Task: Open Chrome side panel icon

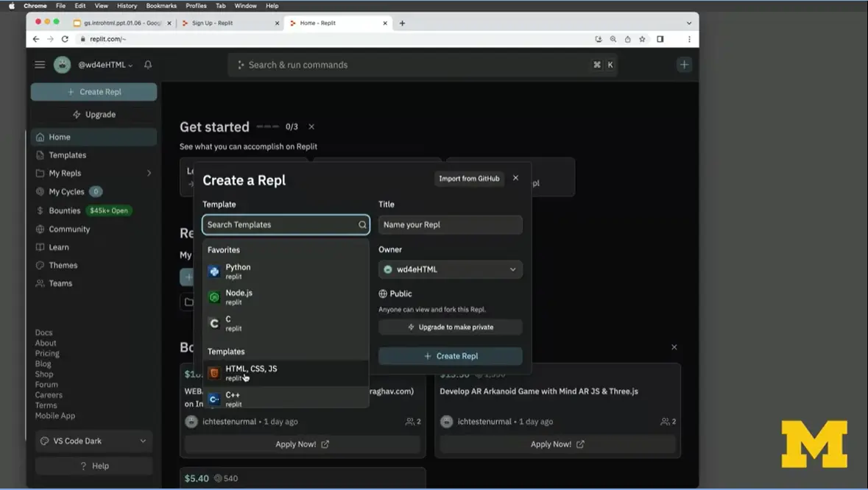Action: pyautogui.click(x=660, y=39)
